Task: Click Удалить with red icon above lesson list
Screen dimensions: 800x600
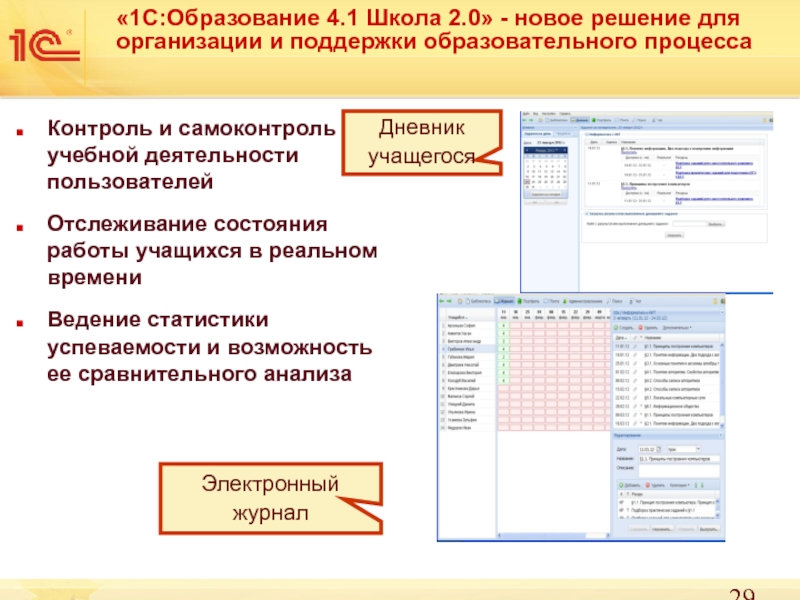Action: 647,328
